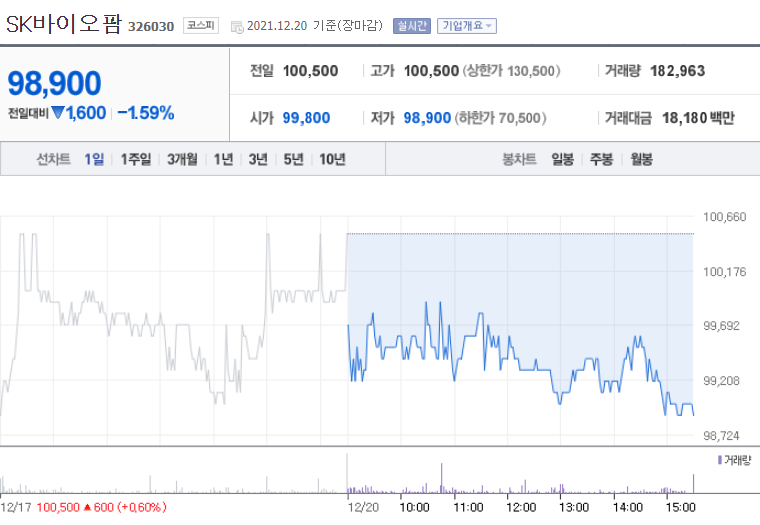Click the 저가 value 98,900
Viewport: 760px width, 525px height.
point(428,118)
